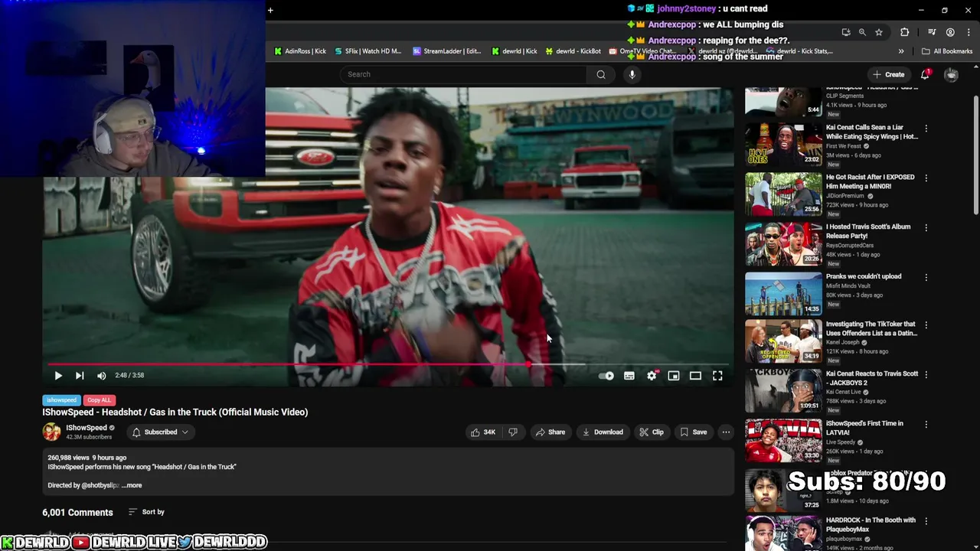Open All Bookmarks folder
The image size is (980, 551).
[x=948, y=51]
